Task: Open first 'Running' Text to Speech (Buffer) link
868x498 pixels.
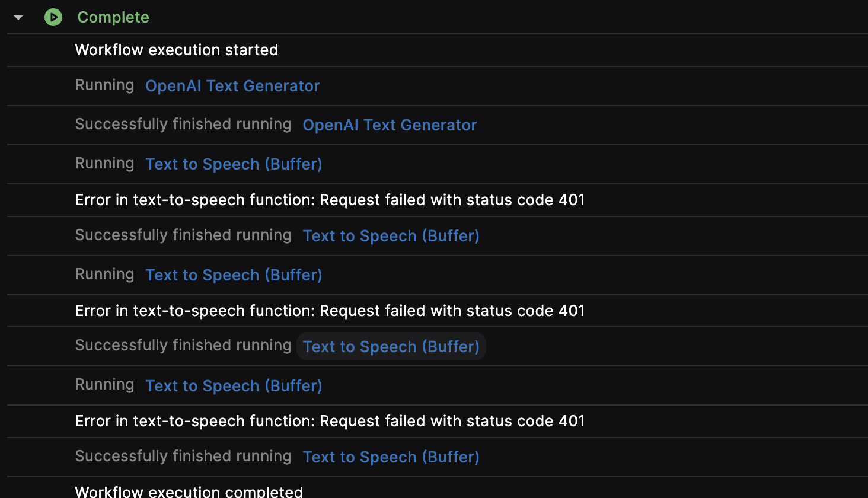Action: (234, 164)
